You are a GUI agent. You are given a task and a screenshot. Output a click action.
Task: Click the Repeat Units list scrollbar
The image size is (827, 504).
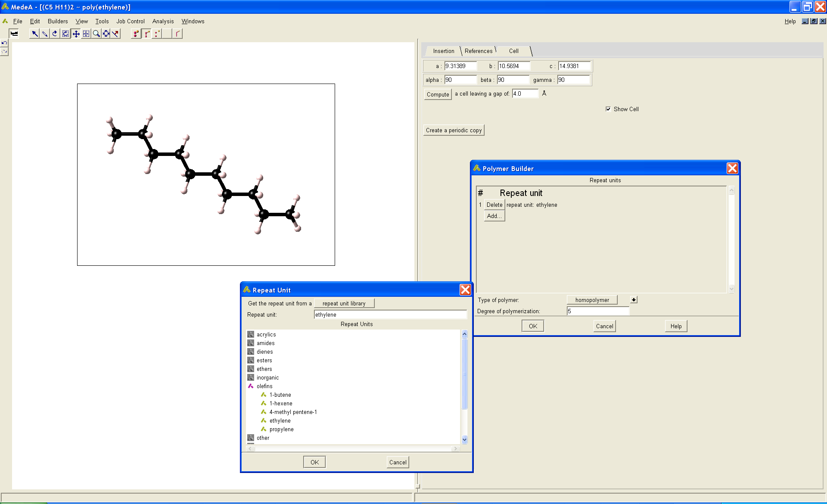(464, 373)
